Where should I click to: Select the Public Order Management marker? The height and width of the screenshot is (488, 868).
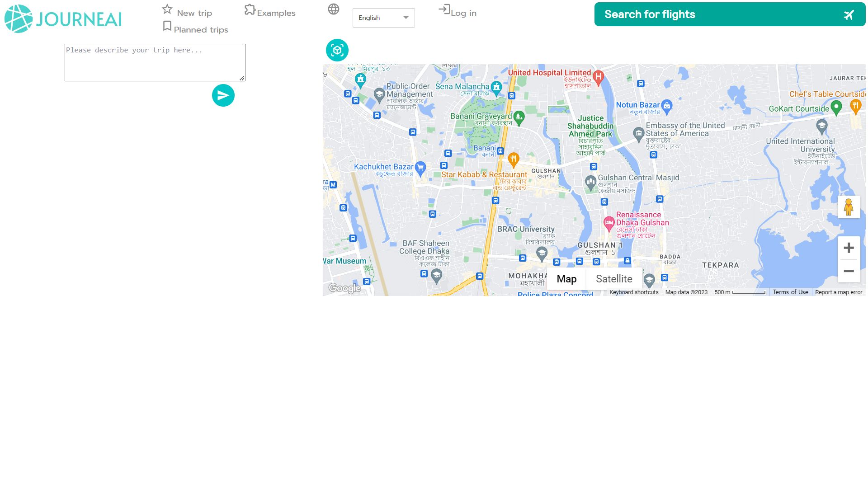tap(379, 95)
